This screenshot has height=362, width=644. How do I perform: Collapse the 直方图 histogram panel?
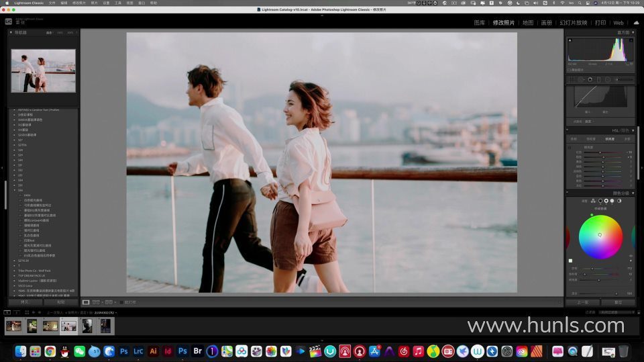633,32
